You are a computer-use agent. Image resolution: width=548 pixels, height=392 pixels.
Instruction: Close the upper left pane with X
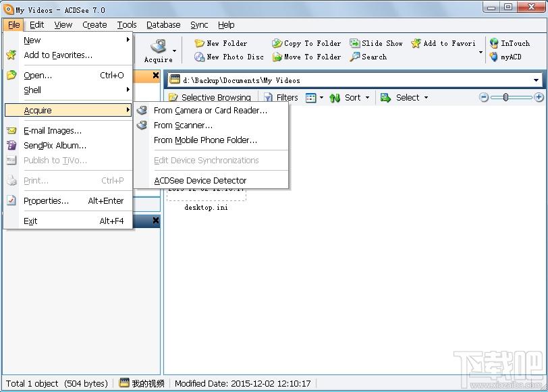(x=156, y=75)
